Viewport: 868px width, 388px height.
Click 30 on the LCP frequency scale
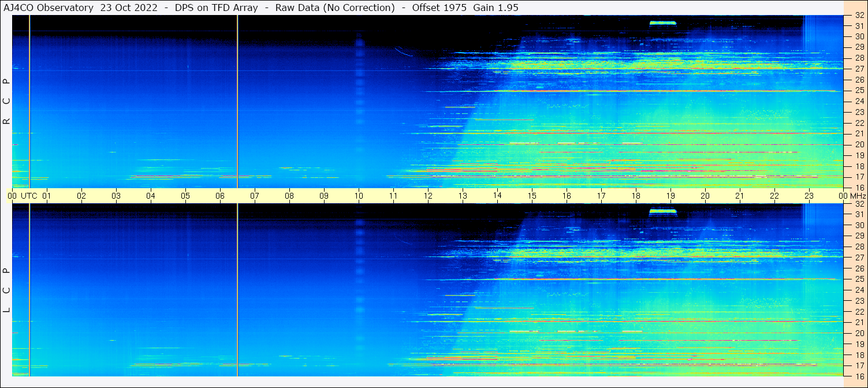(859, 225)
